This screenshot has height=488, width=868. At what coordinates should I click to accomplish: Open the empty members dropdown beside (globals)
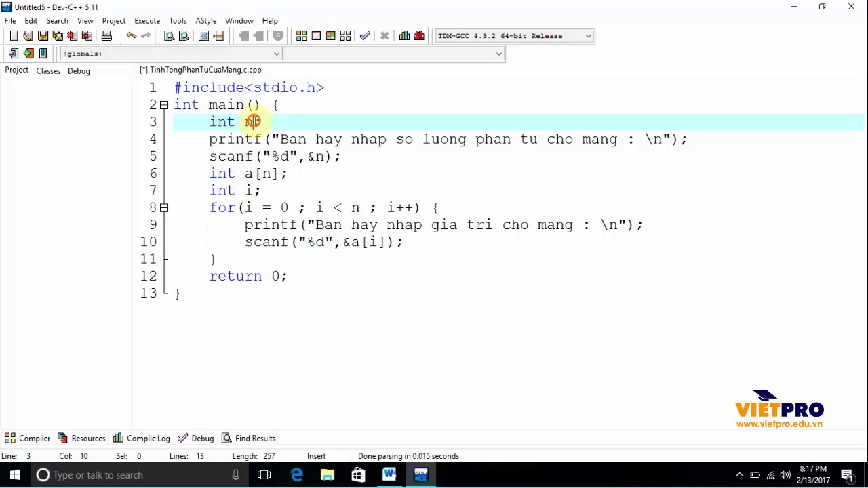coord(394,54)
